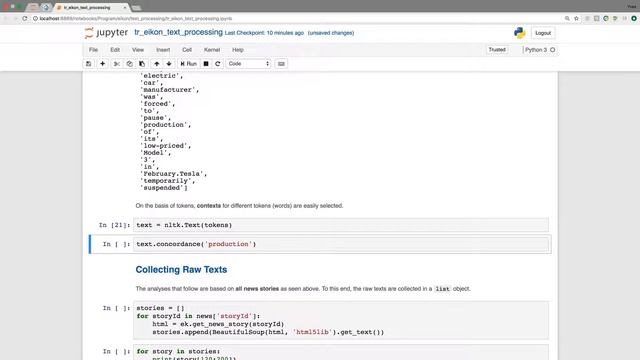640x360 pixels.
Task: Click the kernel idle circle indicator
Action: pyautogui.click(x=553, y=50)
